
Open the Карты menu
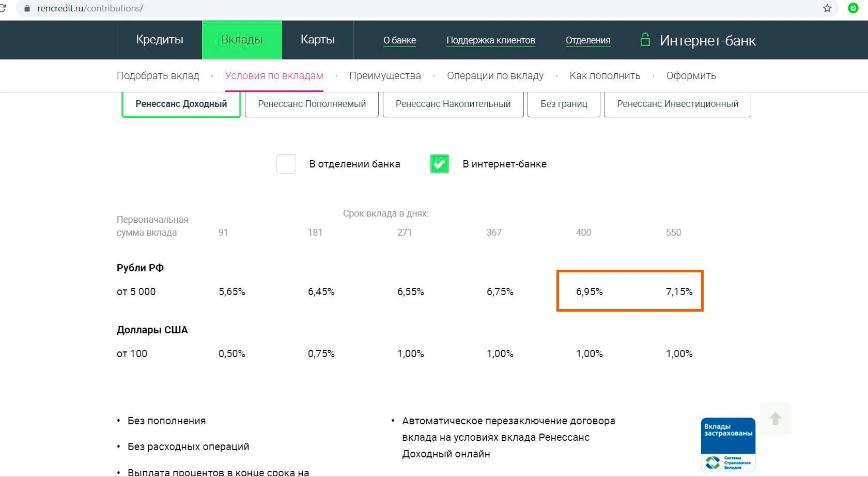(x=318, y=40)
